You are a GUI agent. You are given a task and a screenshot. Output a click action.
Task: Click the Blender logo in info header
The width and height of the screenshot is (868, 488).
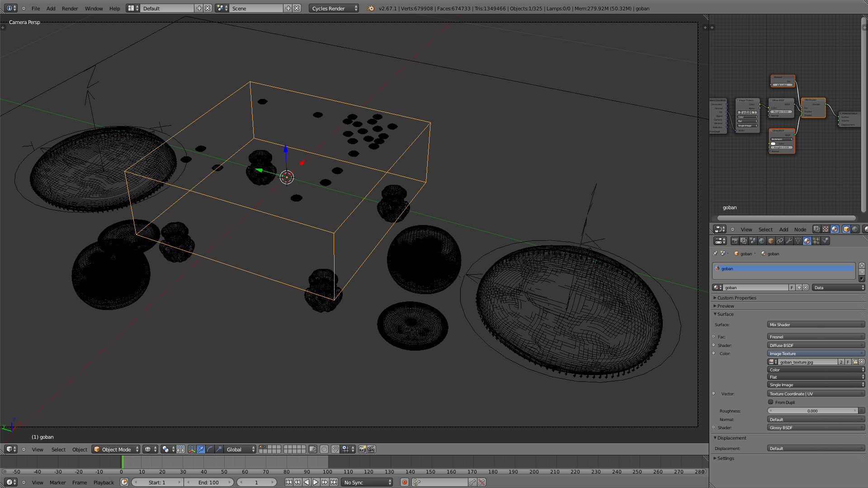pos(371,8)
